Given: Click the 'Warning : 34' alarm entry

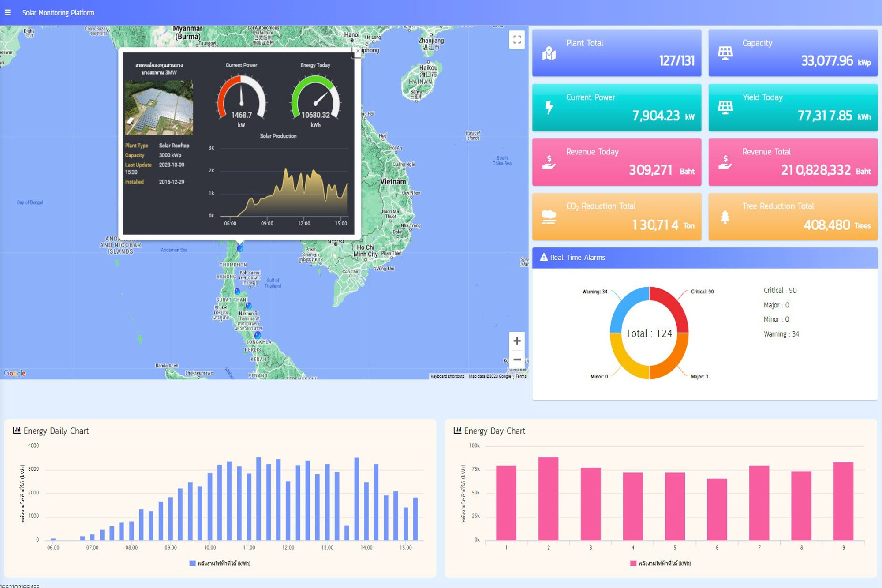Looking at the screenshot, I should (781, 334).
